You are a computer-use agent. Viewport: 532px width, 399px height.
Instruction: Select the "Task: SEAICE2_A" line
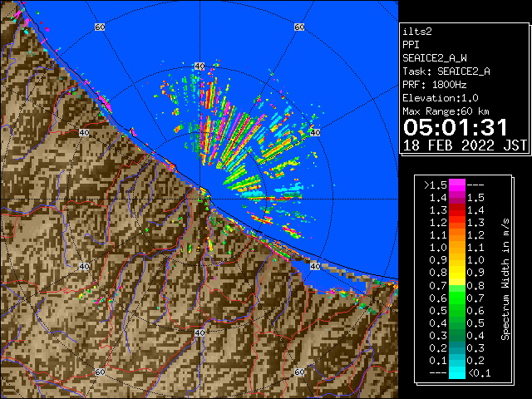(446, 71)
